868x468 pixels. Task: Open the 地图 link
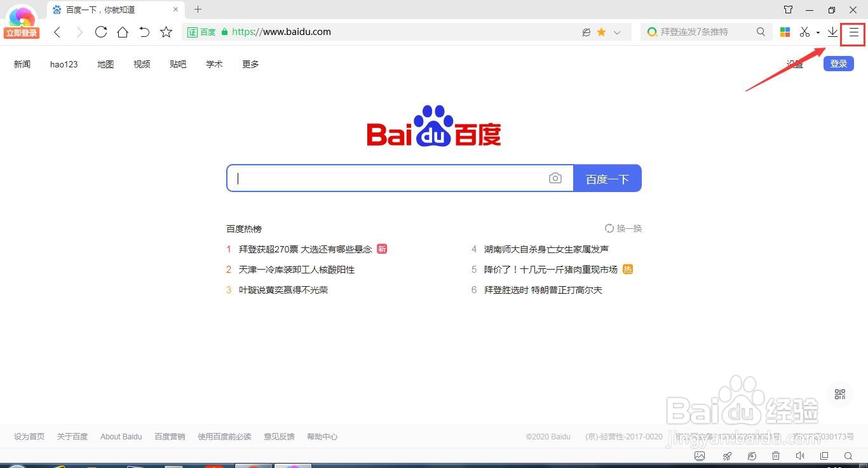(x=105, y=64)
